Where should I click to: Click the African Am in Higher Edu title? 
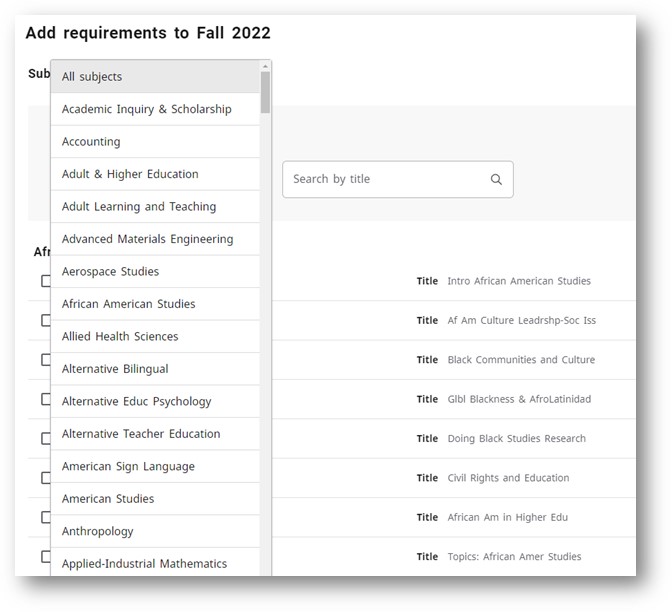pos(507,518)
